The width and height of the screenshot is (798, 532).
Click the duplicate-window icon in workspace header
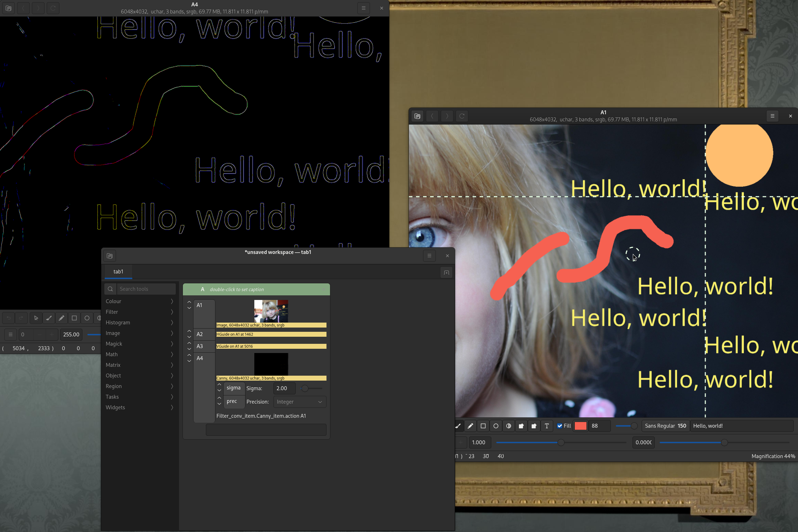[x=110, y=256]
